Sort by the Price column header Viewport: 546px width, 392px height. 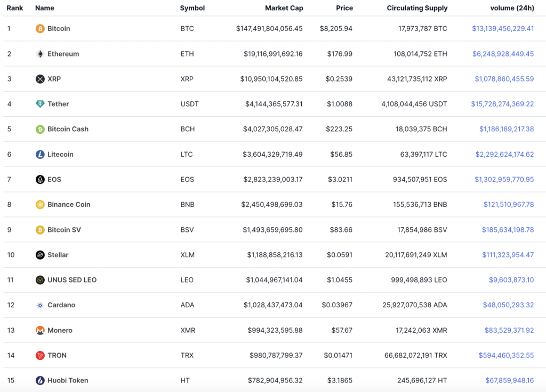click(x=344, y=8)
